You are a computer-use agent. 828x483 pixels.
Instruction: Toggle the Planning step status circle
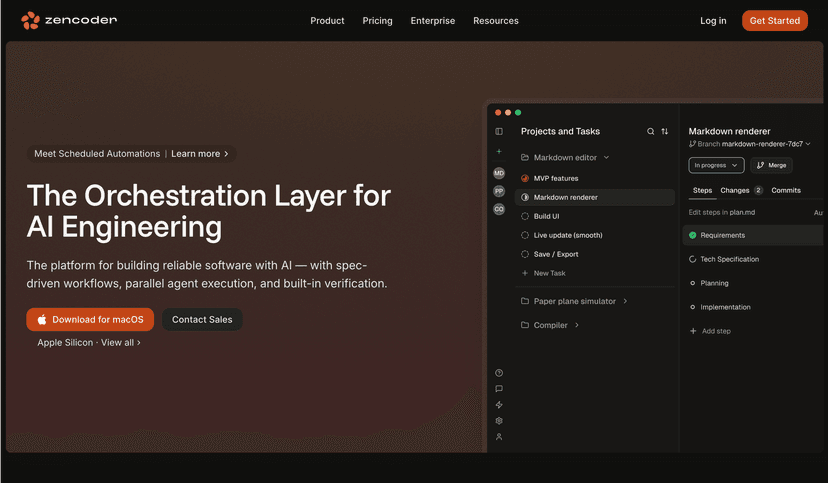[x=693, y=283]
